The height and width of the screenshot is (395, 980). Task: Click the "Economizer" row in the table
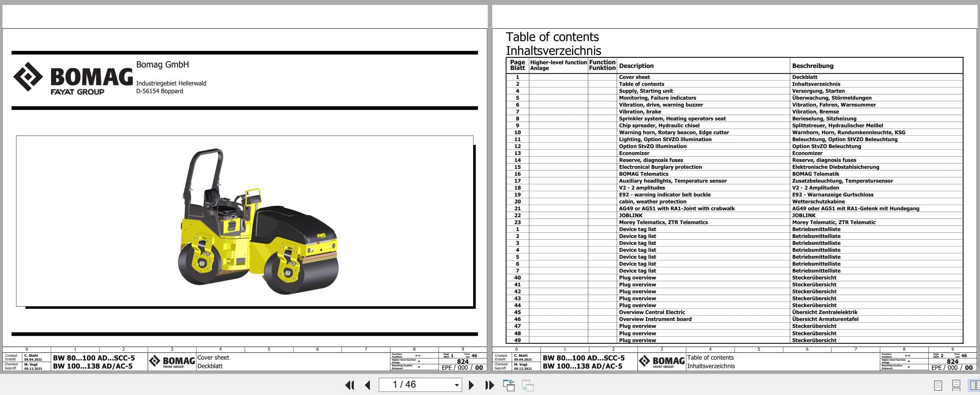[634, 153]
